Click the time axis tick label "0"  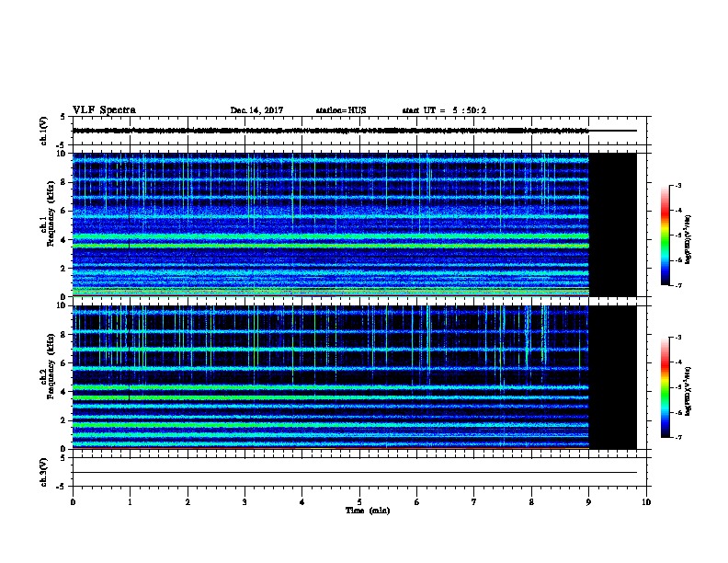click(x=73, y=502)
